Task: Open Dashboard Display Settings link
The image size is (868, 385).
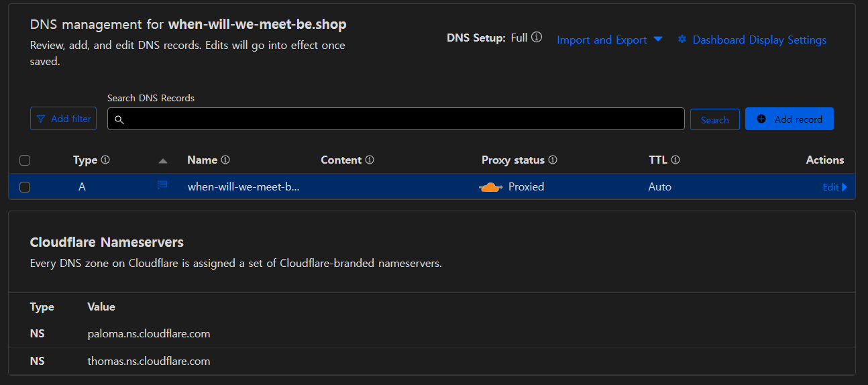Action: (x=759, y=40)
